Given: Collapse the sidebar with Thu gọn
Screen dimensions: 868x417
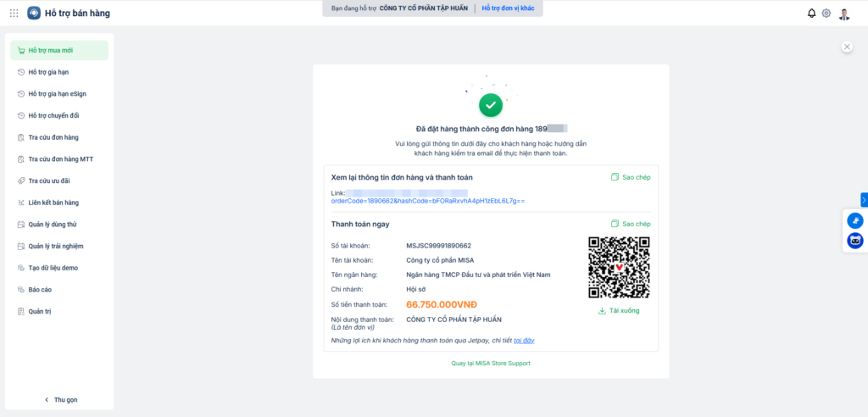Looking at the screenshot, I should (x=59, y=399).
